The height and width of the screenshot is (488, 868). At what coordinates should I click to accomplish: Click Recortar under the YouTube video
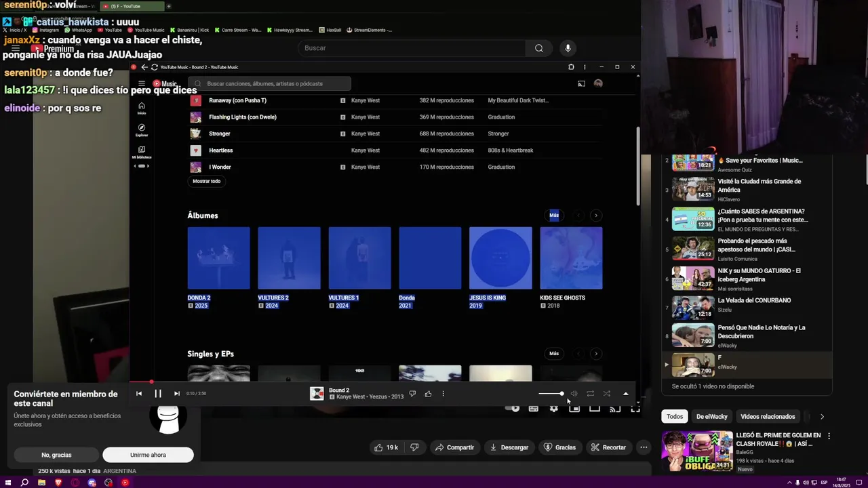tap(608, 447)
